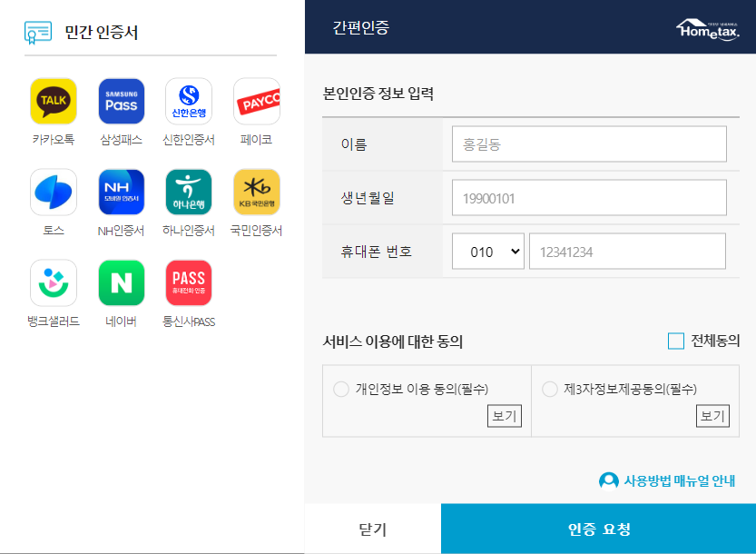Click the user manual guide person icon

(x=608, y=480)
